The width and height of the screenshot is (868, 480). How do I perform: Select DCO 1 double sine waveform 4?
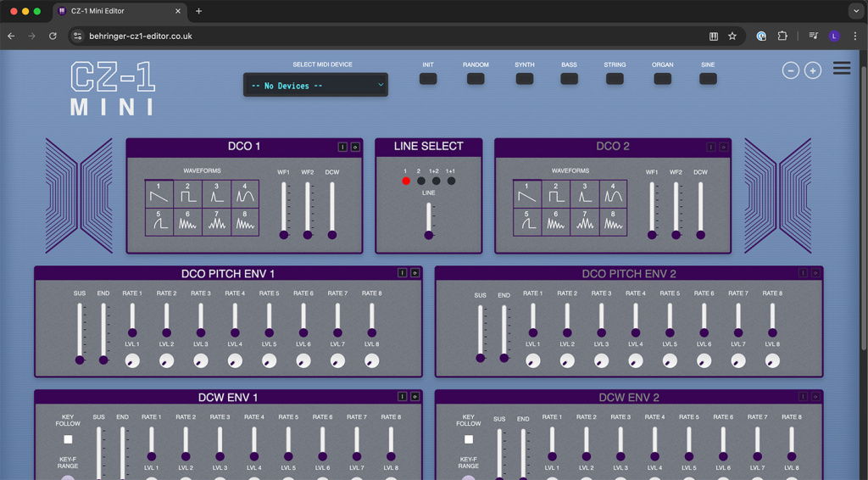(245, 193)
